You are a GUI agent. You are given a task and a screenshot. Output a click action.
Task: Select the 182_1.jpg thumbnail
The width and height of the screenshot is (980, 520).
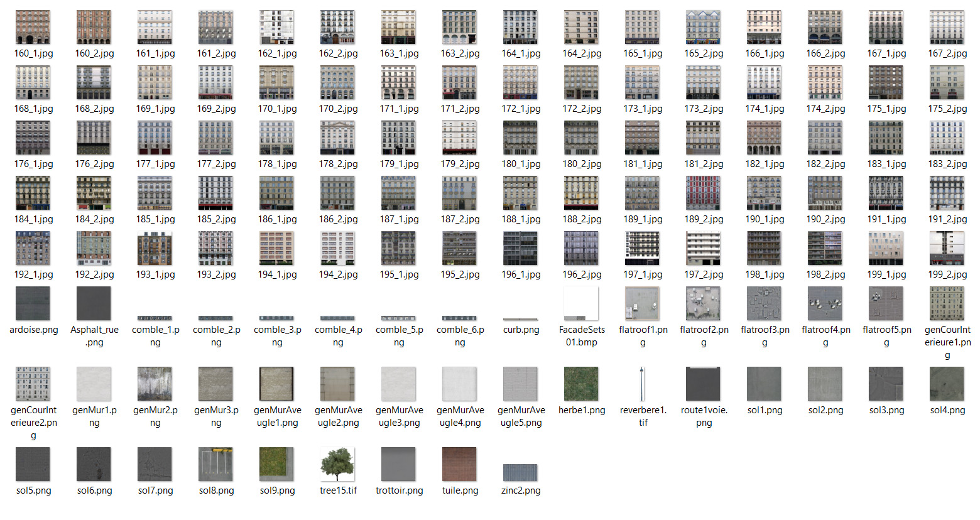pyautogui.click(x=764, y=138)
